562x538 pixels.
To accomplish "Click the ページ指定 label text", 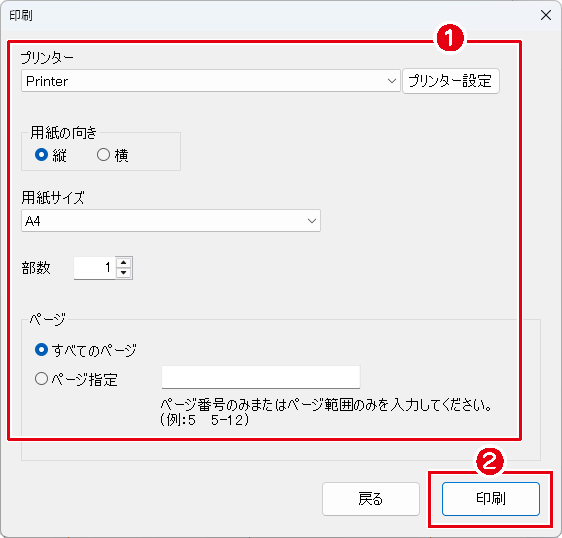I will click(85, 380).
